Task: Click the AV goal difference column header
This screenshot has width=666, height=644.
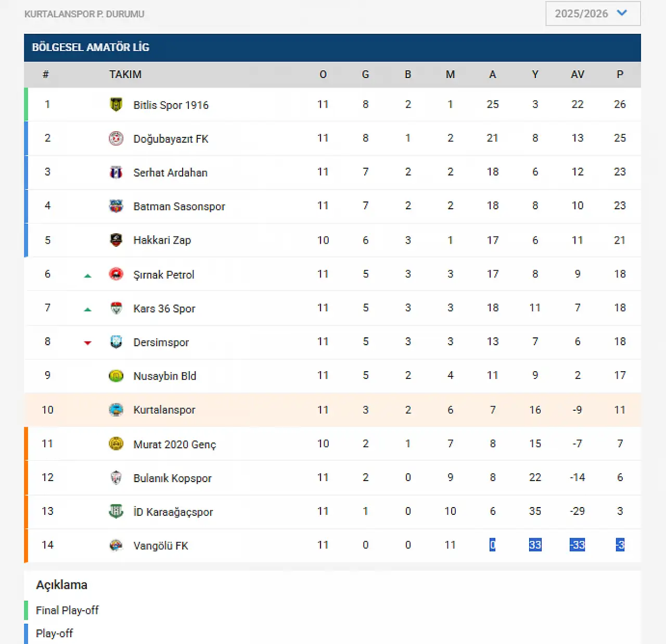Action: coord(577,74)
